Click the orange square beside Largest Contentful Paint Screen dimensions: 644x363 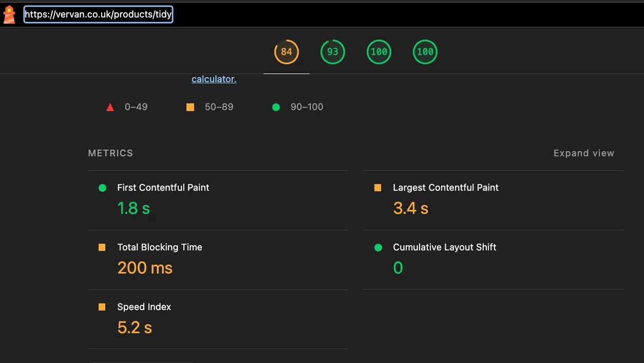378,188
